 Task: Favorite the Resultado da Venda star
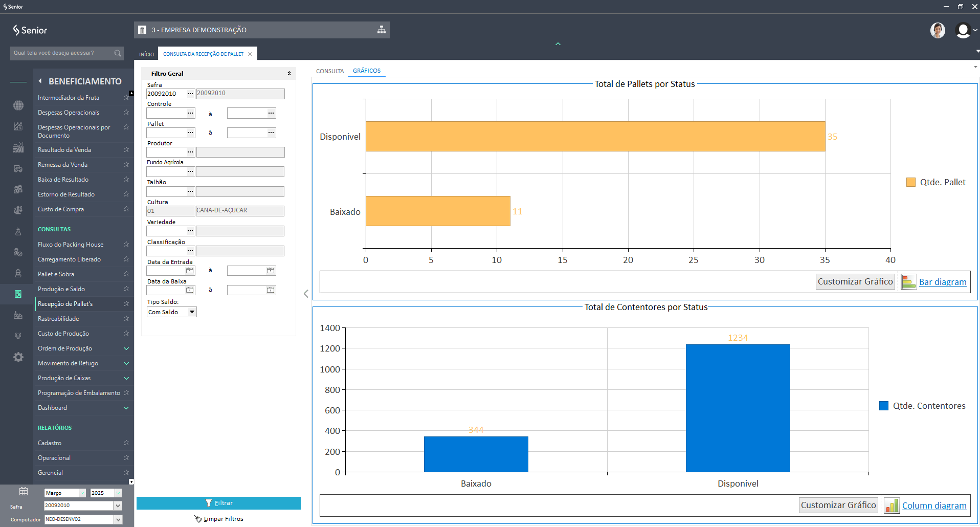click(126, 150)
